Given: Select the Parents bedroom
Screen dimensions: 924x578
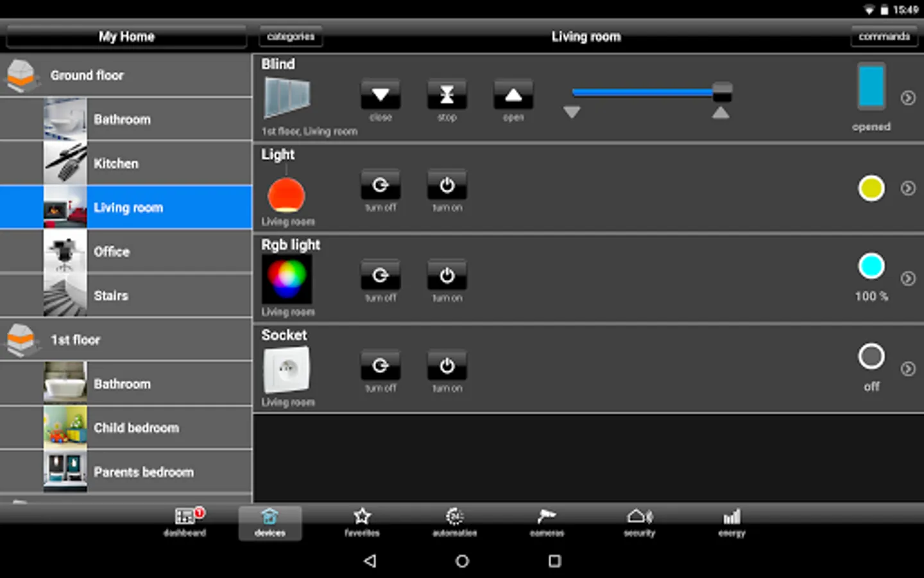Looking at the screenshot, I should click(x=126, y=472).
